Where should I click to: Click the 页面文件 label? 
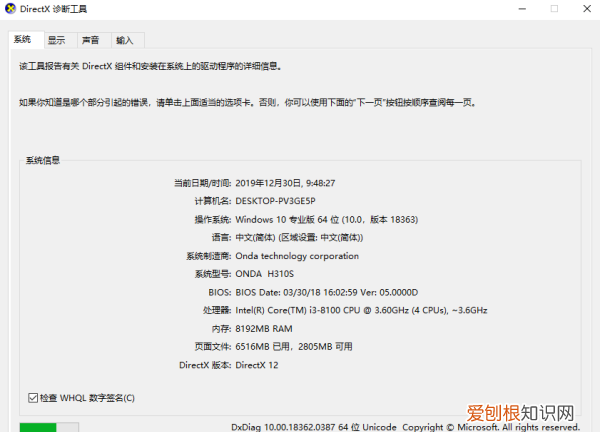point(213,347)
